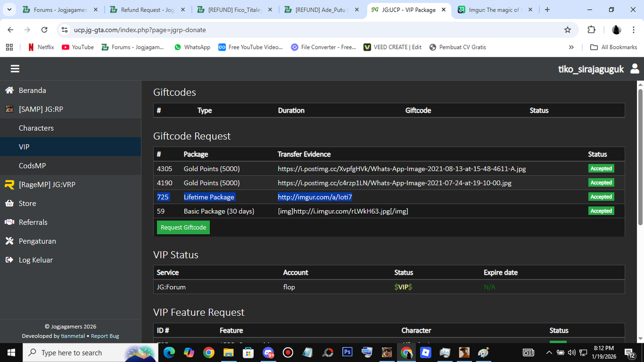Close the Refund Request tab

pos(183,10)
